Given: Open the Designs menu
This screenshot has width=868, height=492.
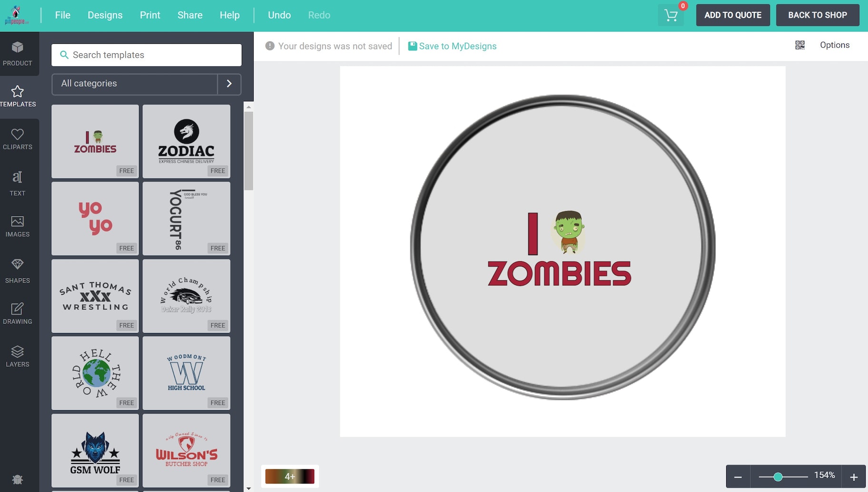Looking at the screenshot, I should point(105,15).
